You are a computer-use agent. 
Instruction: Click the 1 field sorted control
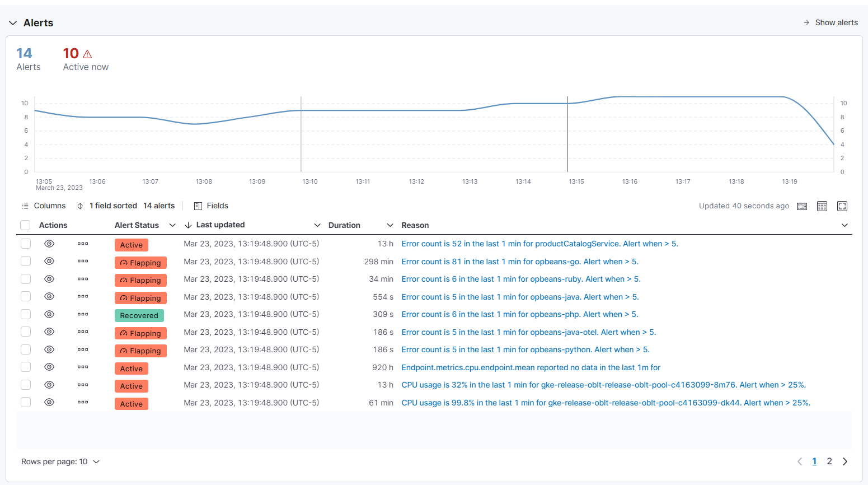coord(112,206)
